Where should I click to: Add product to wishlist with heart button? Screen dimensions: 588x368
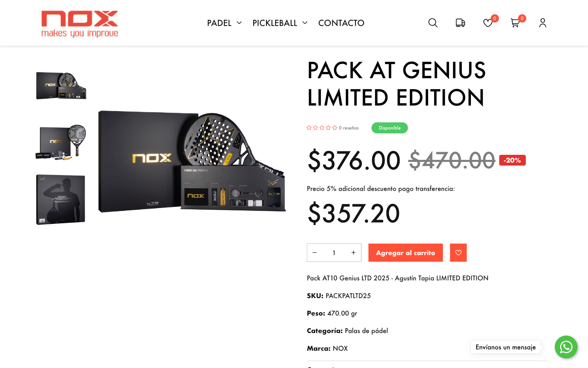458,252
